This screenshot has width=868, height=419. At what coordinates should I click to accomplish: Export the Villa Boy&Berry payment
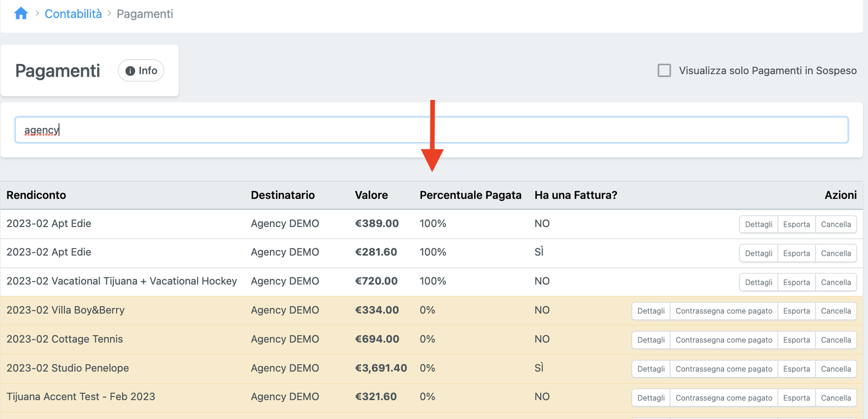coord(796,311)
